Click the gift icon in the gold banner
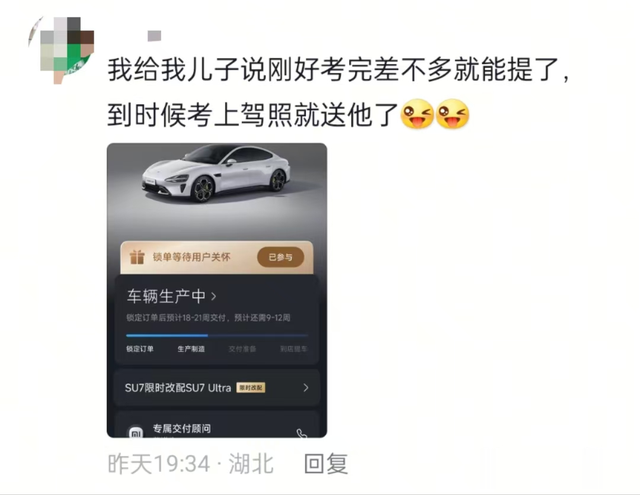Image resolution: width=640 pixels, height=495 pixels. pyautogui.click(x=137, y=257)
